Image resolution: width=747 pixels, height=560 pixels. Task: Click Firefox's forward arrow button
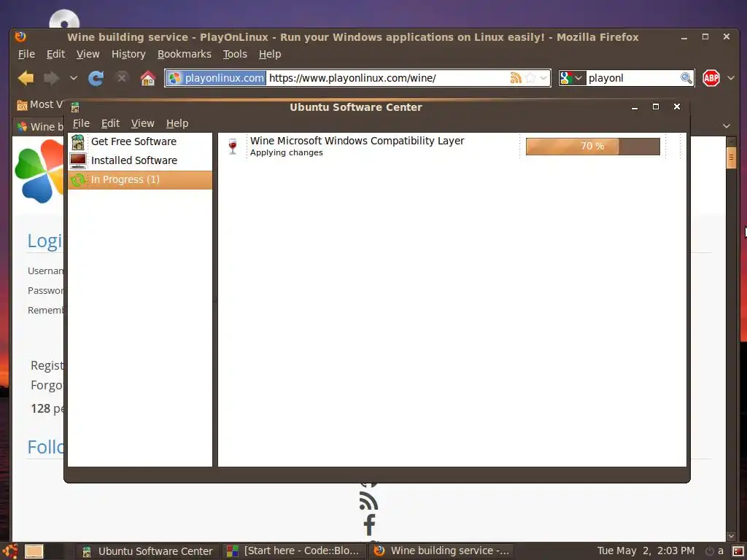[x=52, y=78]
